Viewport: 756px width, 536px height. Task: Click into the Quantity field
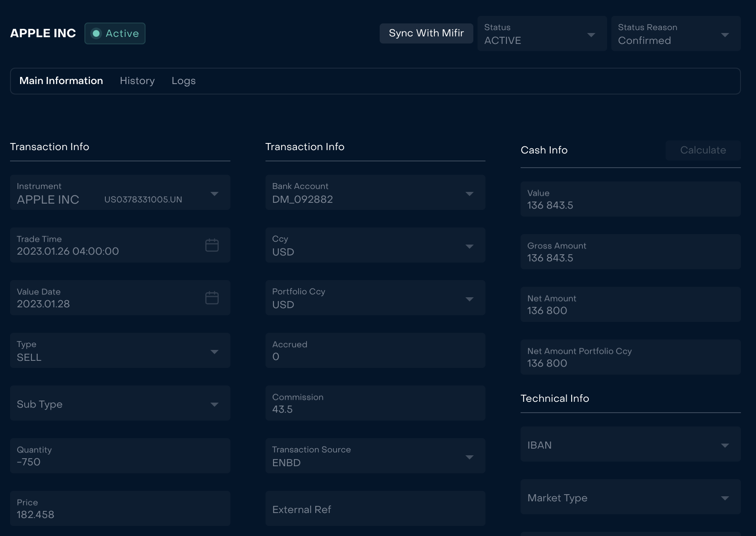120,456
